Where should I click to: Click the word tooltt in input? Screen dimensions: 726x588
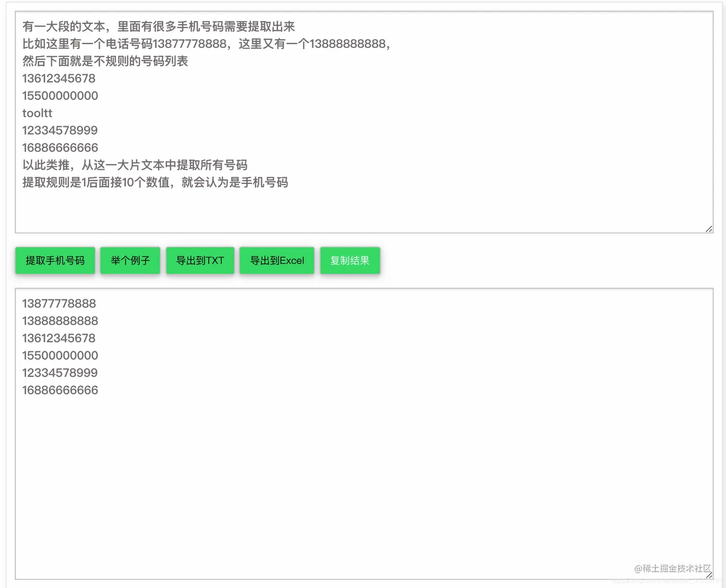(x=37, y=113)
